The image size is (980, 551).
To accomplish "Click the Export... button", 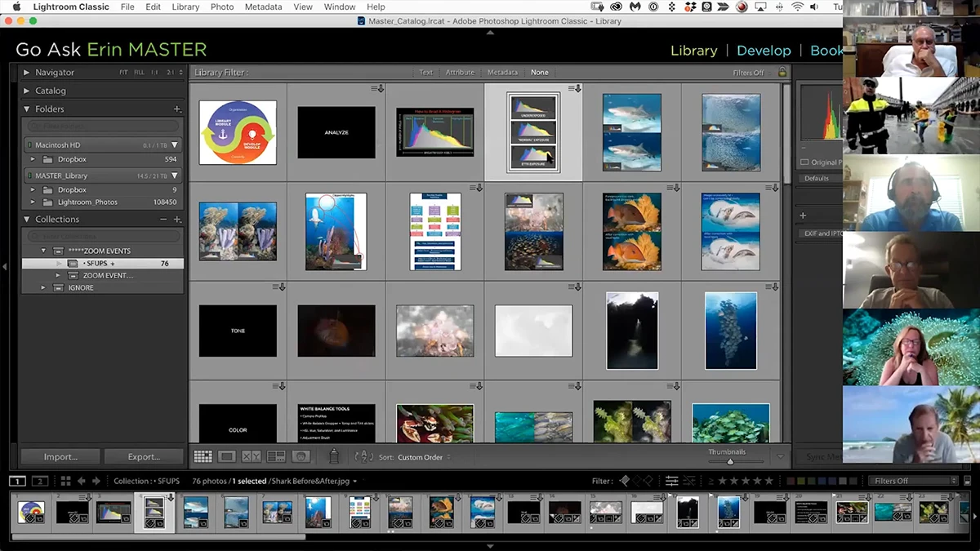I will [x=144, y=456].
